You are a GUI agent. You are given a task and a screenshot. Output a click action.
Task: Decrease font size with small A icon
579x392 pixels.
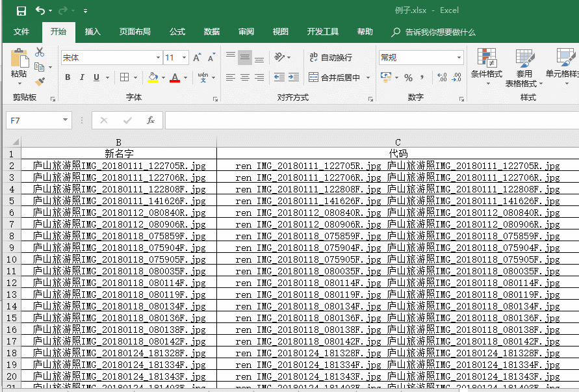point(211,57)
